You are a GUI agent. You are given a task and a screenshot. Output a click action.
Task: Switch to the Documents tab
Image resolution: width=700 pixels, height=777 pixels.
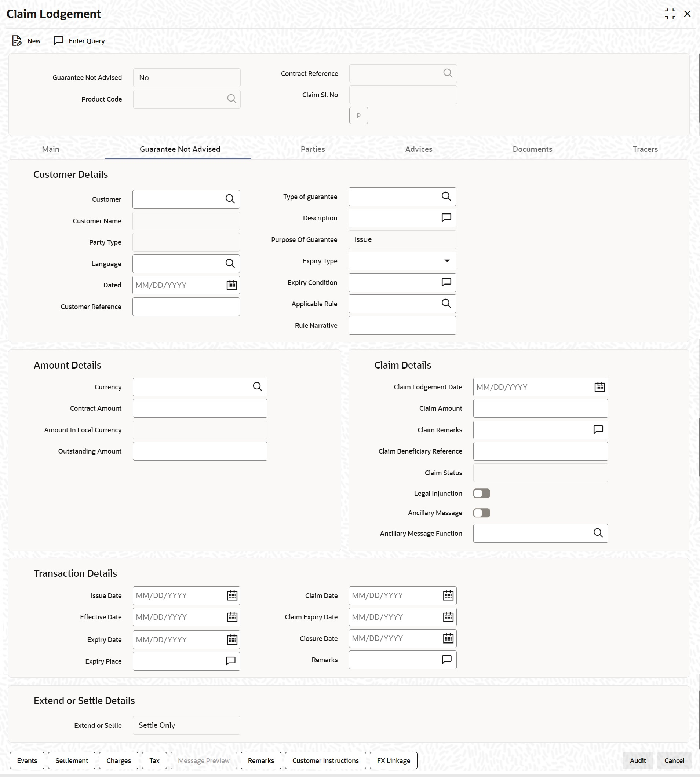[532, 149]
